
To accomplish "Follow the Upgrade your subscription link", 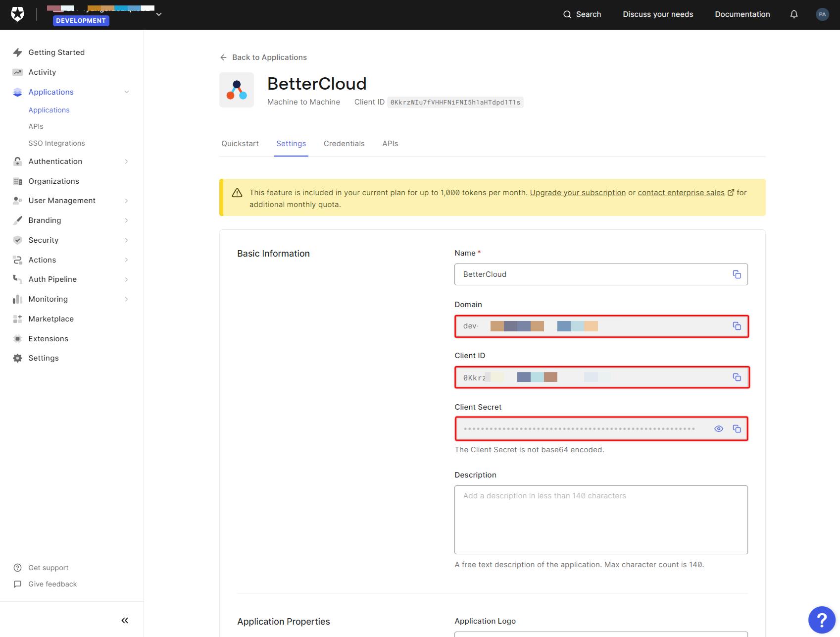I will (577, 192).
